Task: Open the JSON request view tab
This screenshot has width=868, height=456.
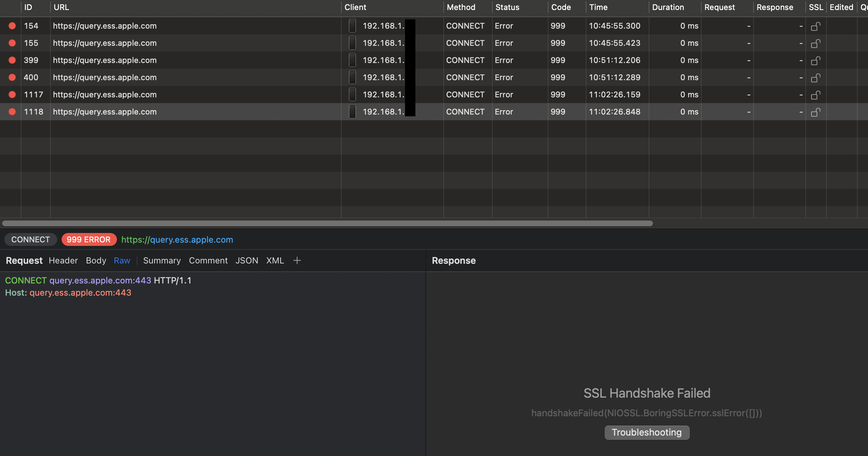Action: click(247, 261)
